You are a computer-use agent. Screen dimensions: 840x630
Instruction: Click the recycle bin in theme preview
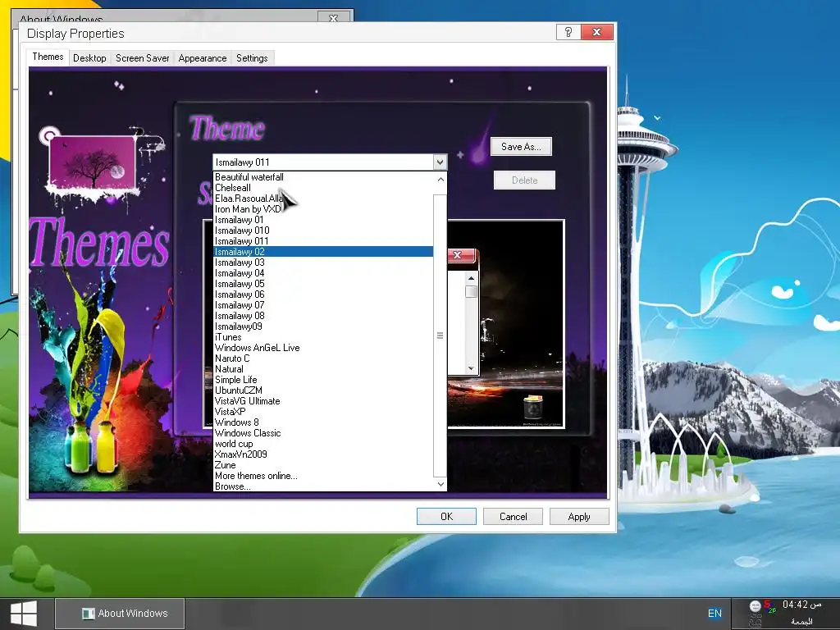coord(533,407)
